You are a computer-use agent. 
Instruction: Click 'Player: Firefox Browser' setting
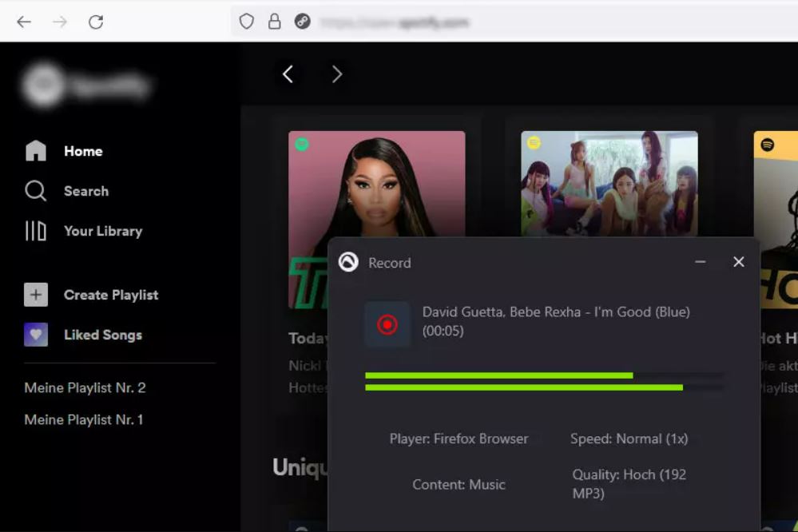click(459, 439)
